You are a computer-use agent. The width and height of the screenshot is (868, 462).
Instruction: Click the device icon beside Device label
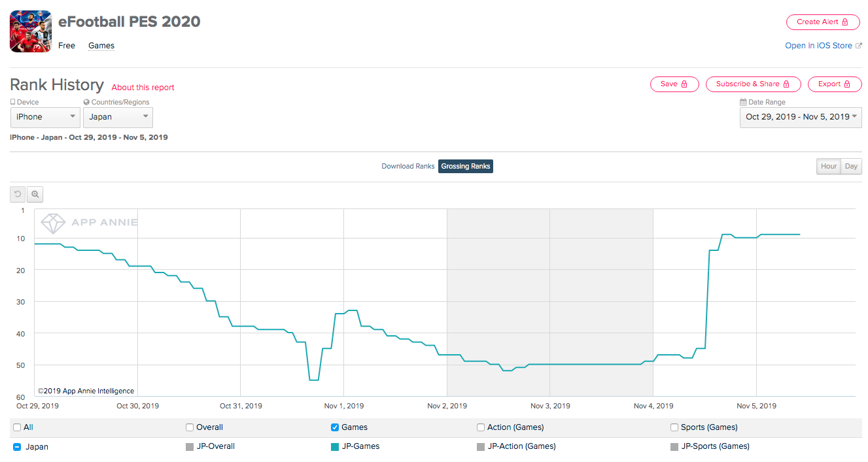point(12,102)
